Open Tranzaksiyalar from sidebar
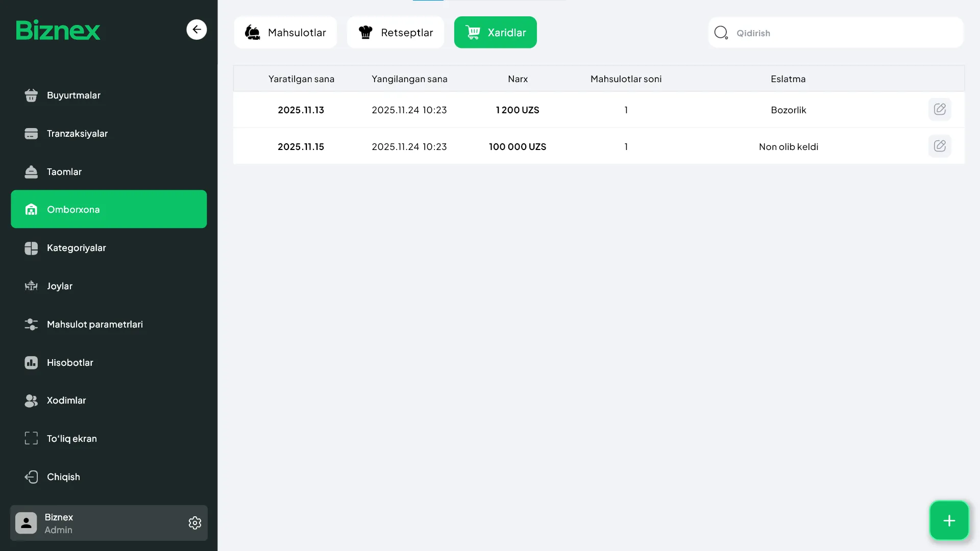This screenshot has height=551, width=980. tap(77, 134)
